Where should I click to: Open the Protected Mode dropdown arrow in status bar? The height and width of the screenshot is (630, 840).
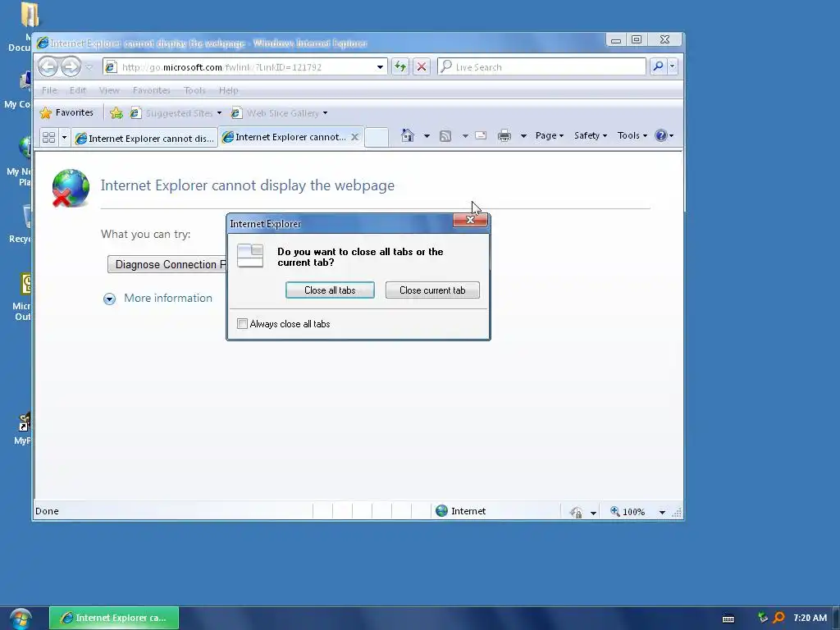[x=593, y=513]
